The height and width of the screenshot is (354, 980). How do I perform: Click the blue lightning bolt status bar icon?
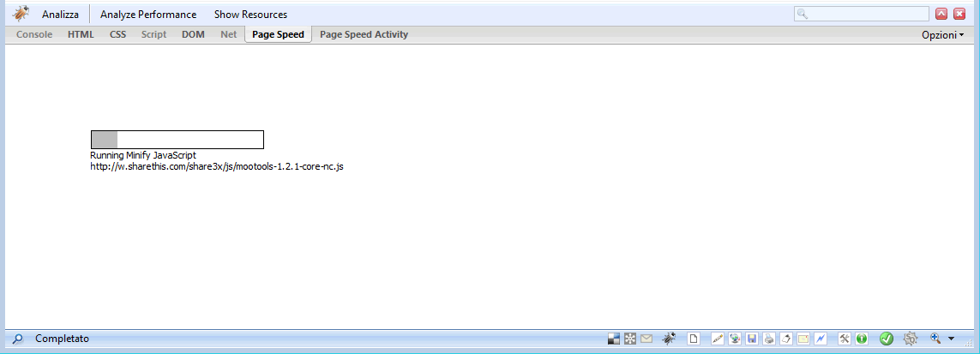click(x=820, y=339)
